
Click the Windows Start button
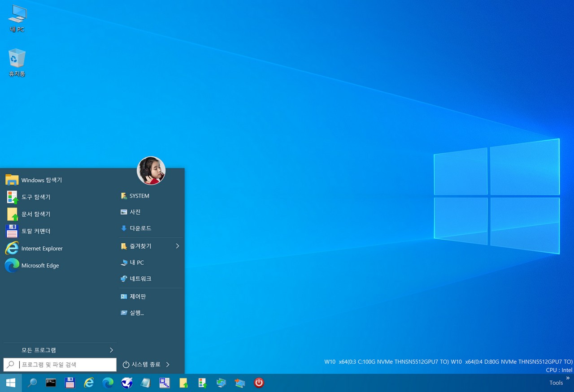click(x=11, y=383)
